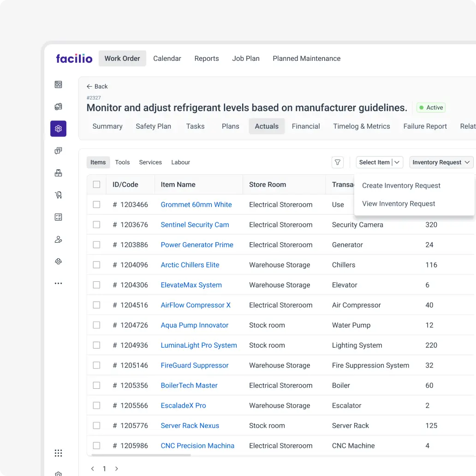This screenshot has width=476, height=476.
Task: Check the row checkbox for Arctic Chillers Elite
Action: [96, 265]
